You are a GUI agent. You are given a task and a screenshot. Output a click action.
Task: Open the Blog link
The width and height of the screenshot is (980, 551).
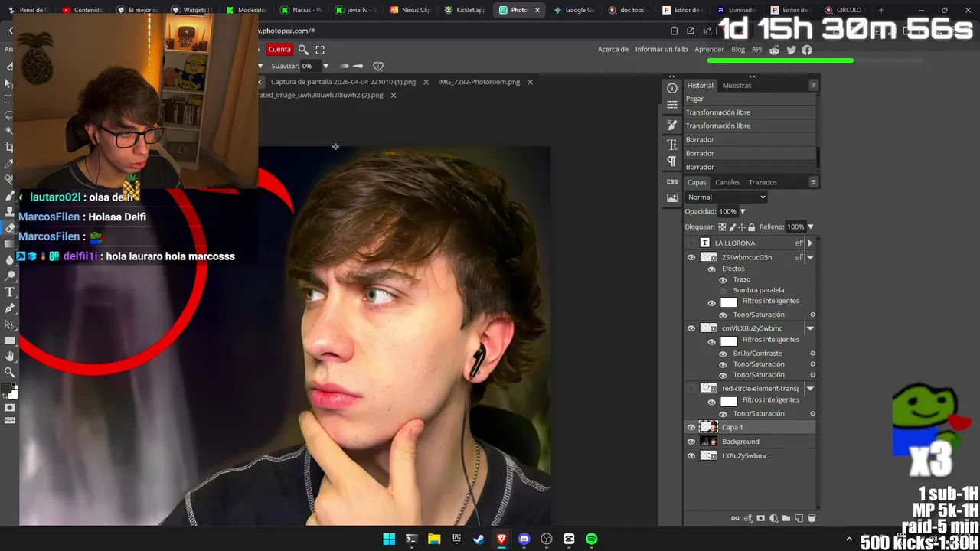(x=738, y=50)
